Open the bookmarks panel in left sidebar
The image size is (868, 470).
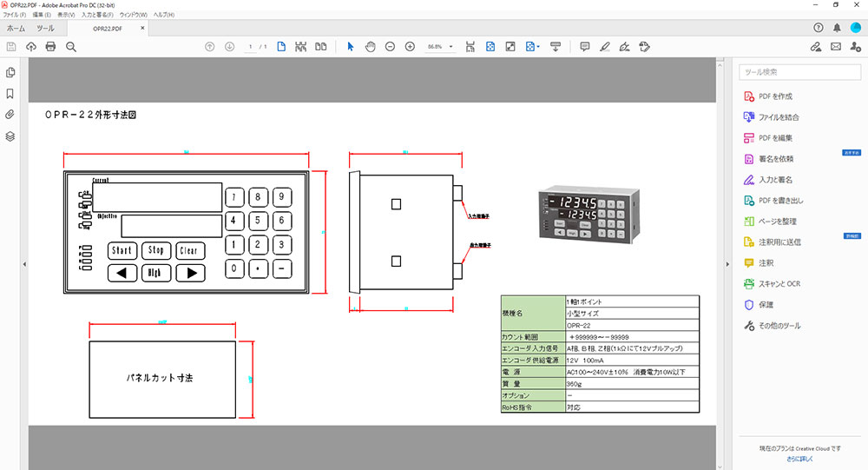click(10, 93)
